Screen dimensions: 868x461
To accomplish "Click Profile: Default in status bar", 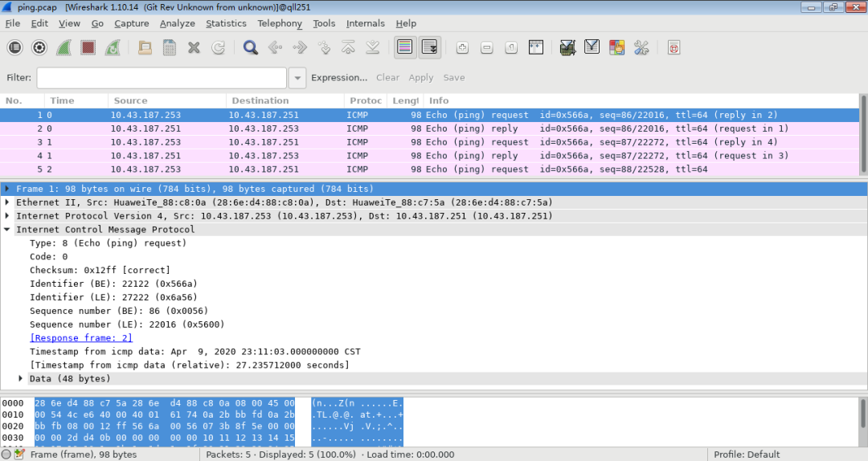I will (x=746, y=455).
